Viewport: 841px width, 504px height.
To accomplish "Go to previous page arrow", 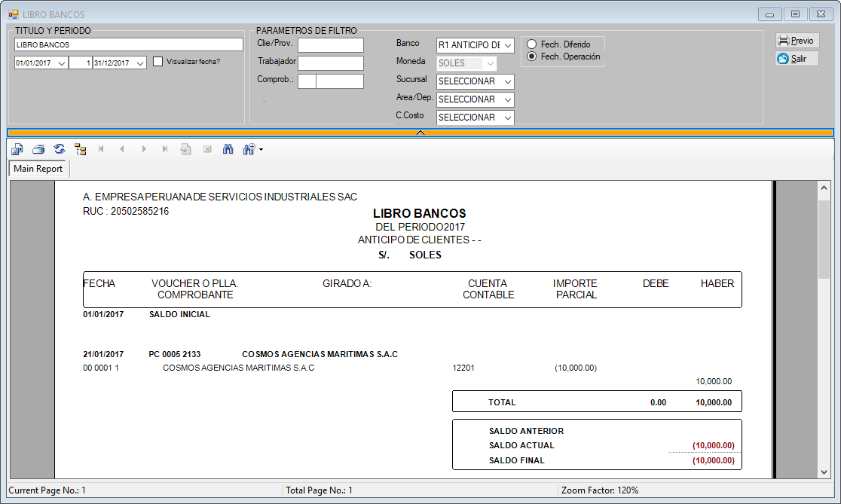I will pos(122,149).
